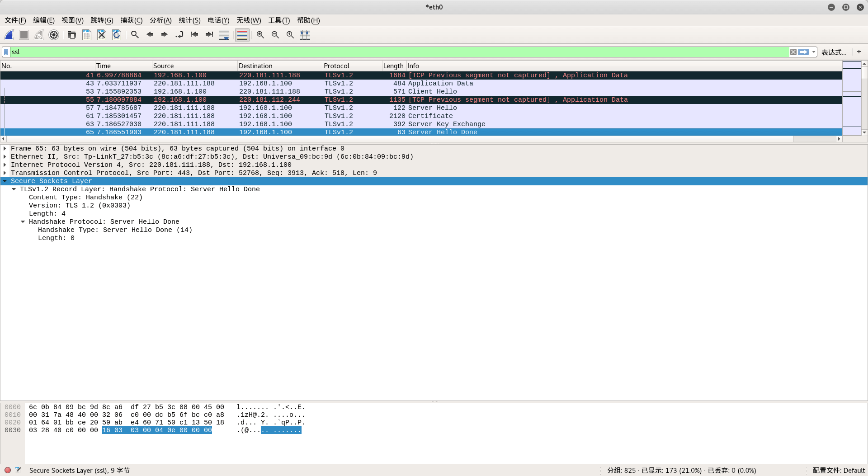Open the 捕获(C) menu

(132, 20)
